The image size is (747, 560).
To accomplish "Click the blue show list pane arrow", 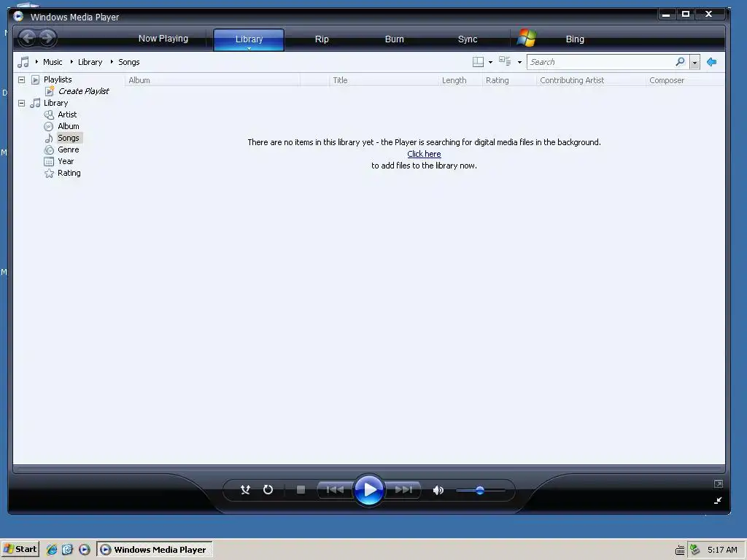I will pos(712,62).
